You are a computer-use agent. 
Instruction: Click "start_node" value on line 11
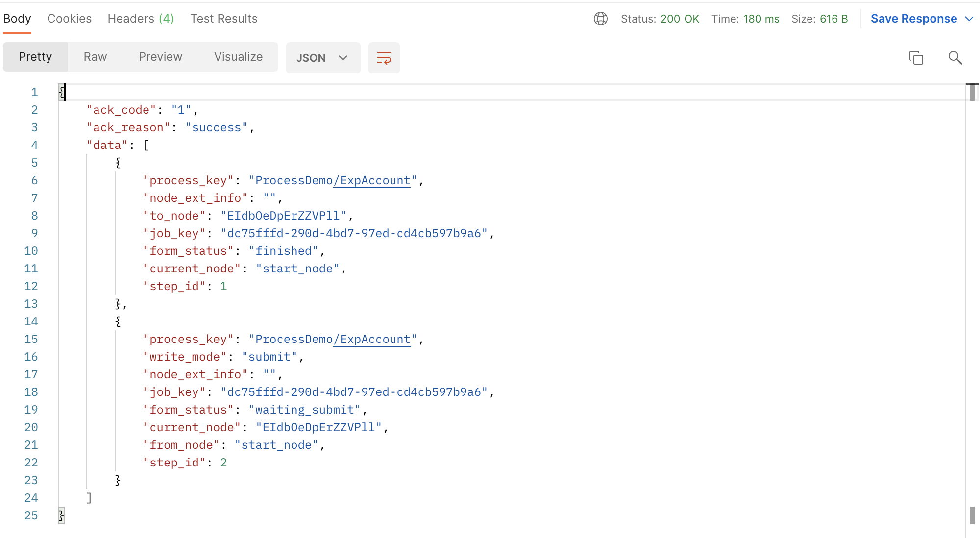point(298,269)
